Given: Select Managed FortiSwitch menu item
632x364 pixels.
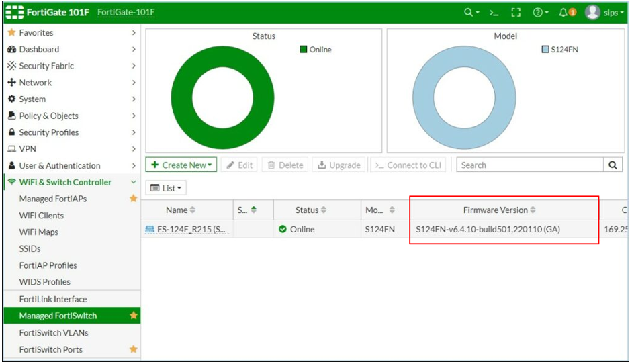Looking at the screenshot, I should [x=72, y=316].
